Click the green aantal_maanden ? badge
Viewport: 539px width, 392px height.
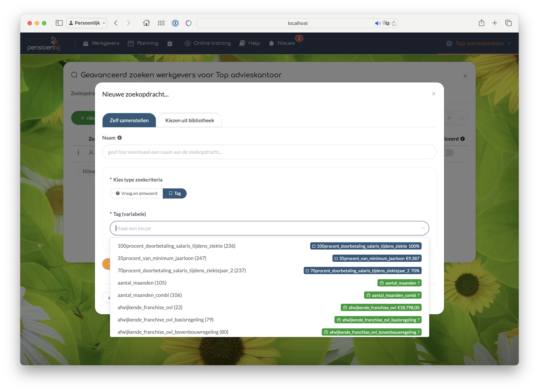pos(400,283)
